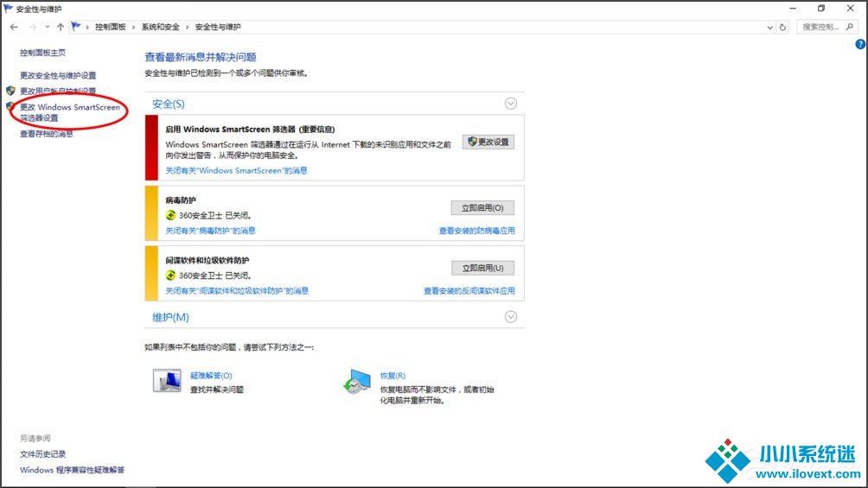
Task: Click the search magnifier icon
Action: [x=850, y=27]
